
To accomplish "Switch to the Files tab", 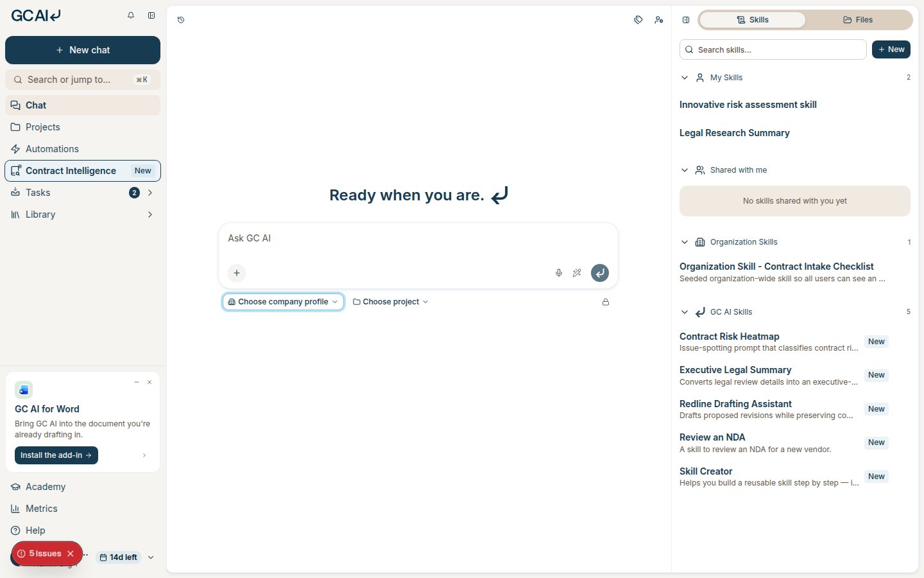I will (858, 20).
